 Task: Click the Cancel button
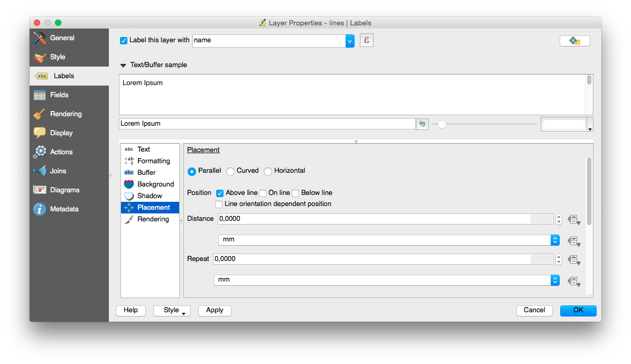click(x=534, y=311)
